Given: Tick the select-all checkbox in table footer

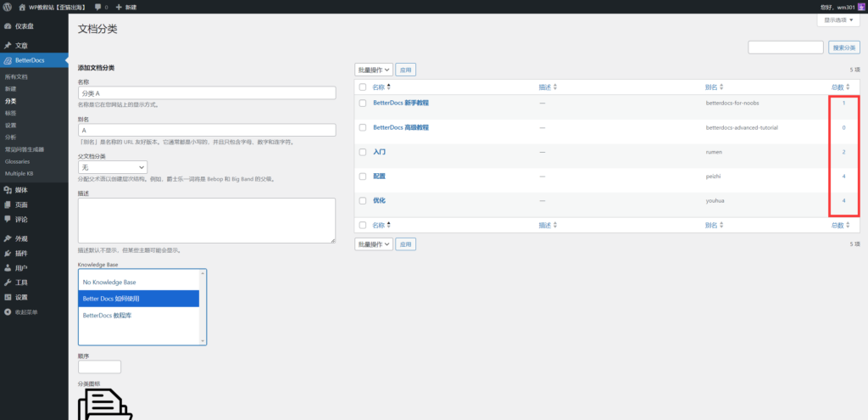Looking at the screenshot, I should pyautogui.click(x=363, y=225).
